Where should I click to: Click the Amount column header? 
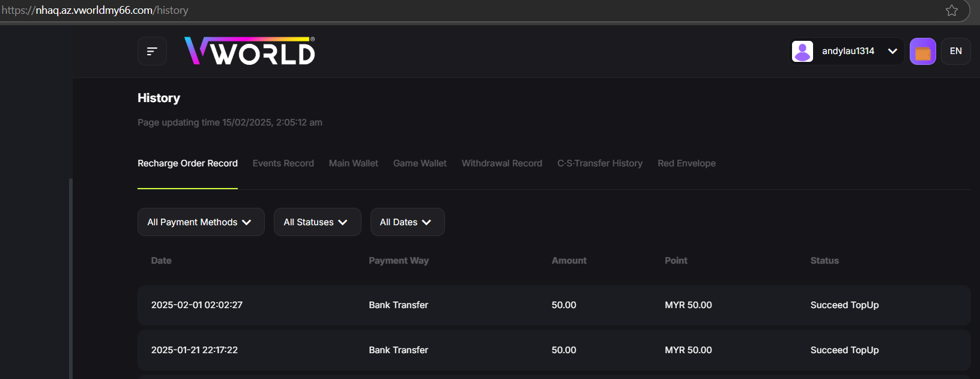pyautogui.click(x=569, y=261)
